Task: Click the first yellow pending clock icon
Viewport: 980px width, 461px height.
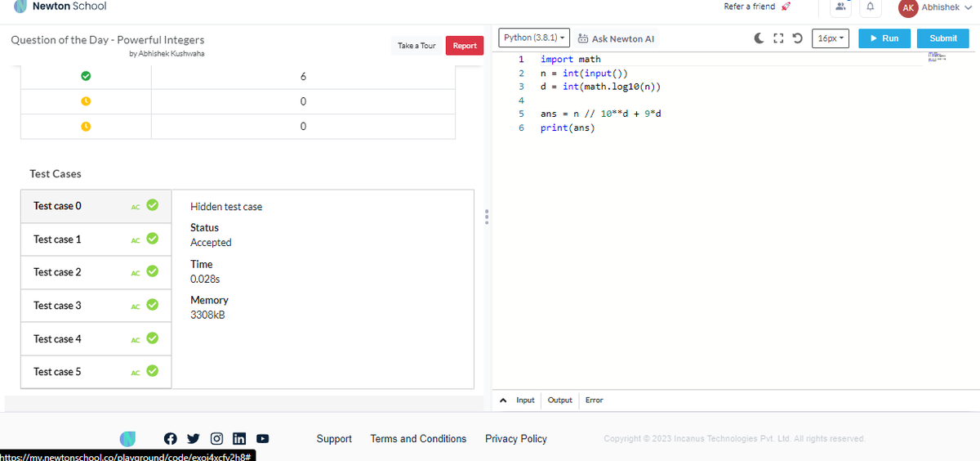Action: click(85, 101)
